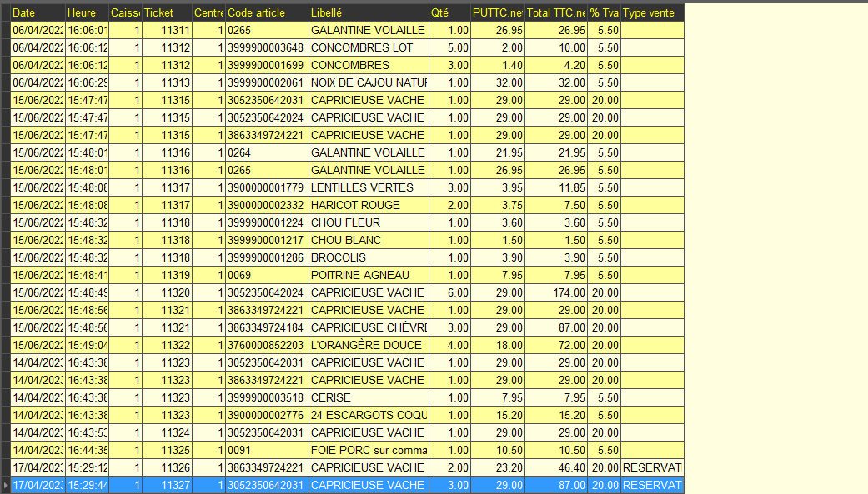The width and height of the screenshot is (868, 494).
Task: Click the time 15:49:04 cell
Action: tap(87, 345)
